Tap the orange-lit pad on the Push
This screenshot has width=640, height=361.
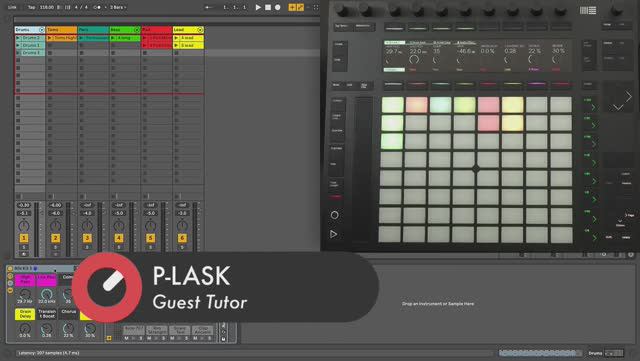416,105
